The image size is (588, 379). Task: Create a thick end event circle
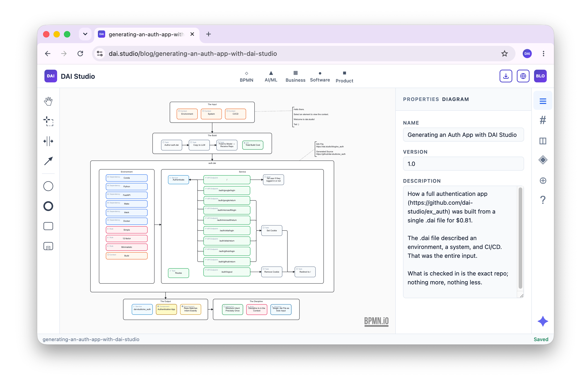coord(48,206)
